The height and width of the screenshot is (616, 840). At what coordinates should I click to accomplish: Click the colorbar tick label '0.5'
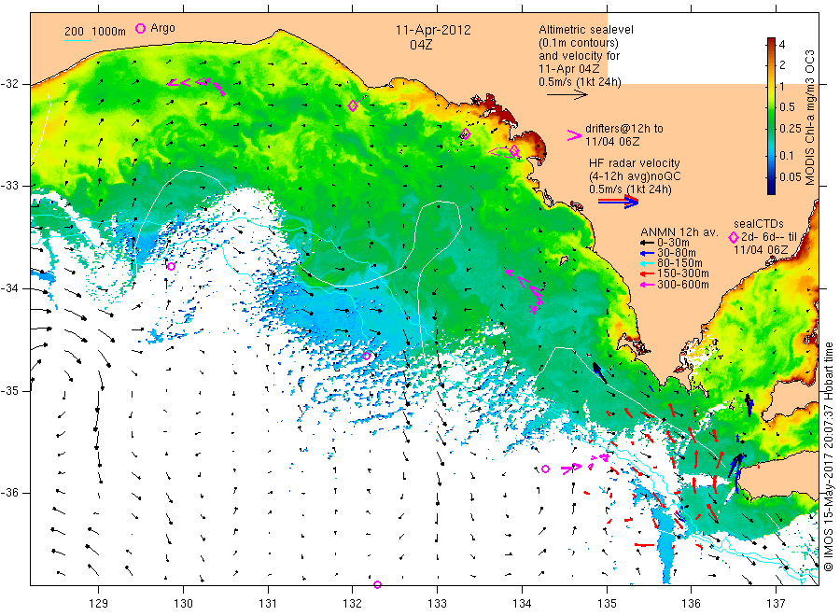787,107
